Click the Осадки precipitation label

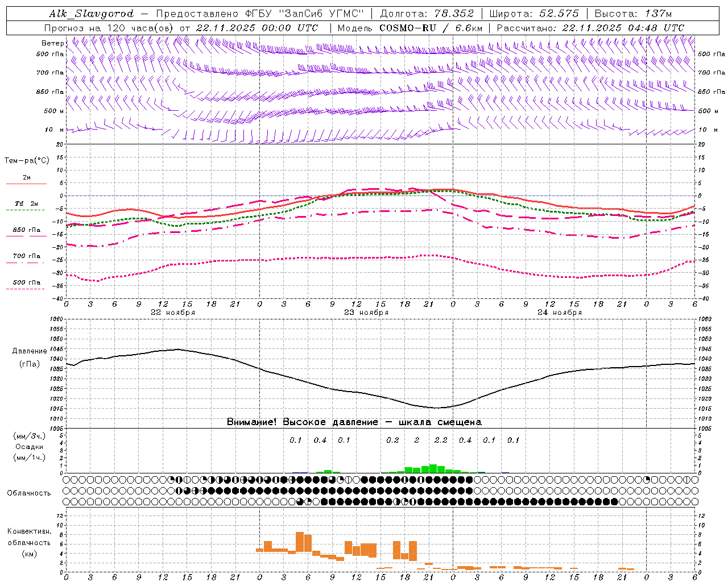tap(30, 447)
